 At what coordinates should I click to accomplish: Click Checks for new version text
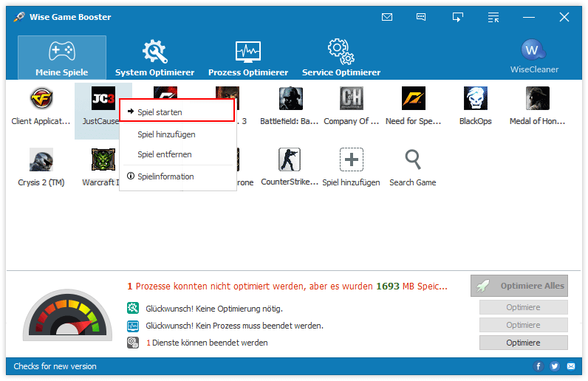[x=55, y=366]
